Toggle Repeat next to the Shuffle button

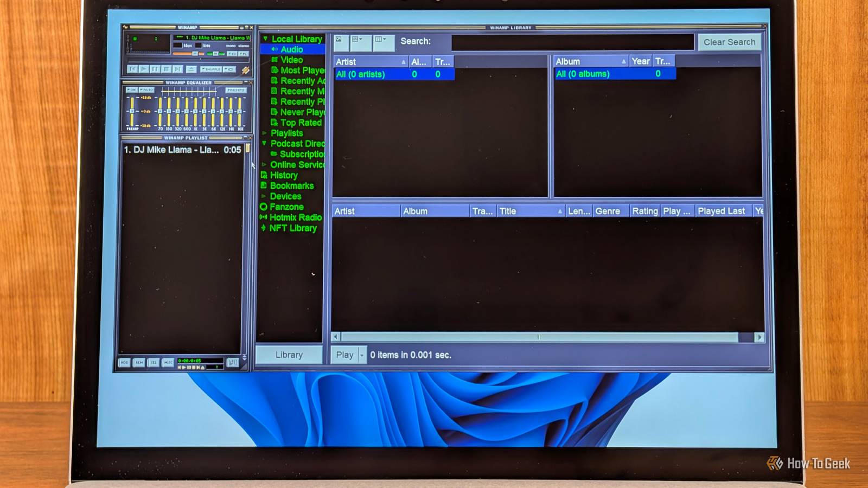click(x=229, y=69)
